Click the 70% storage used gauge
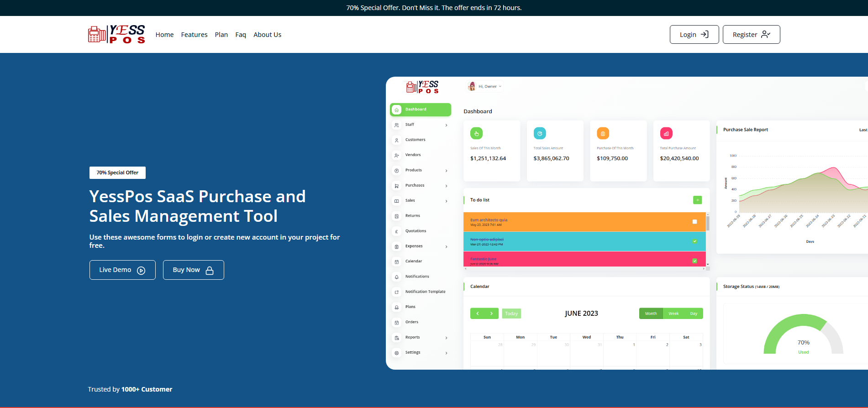Viewport: 868px width, 408px height. point(803,338)
